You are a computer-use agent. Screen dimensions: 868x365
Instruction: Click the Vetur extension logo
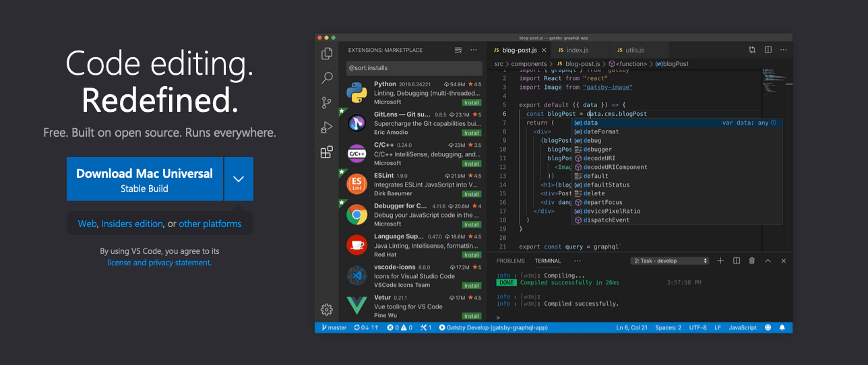pyautogui.click(x=356, y=306)
